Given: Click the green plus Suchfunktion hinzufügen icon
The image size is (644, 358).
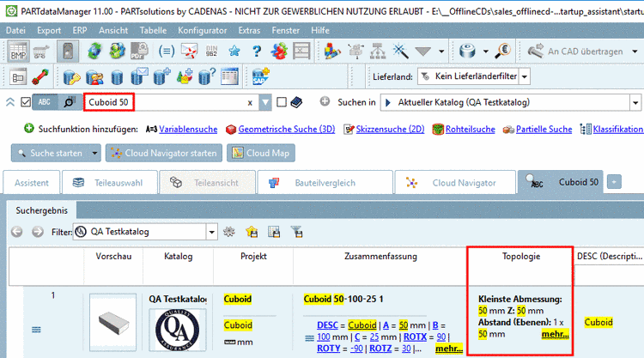Looking at the screenshot, I should click(x=28, y=129).
